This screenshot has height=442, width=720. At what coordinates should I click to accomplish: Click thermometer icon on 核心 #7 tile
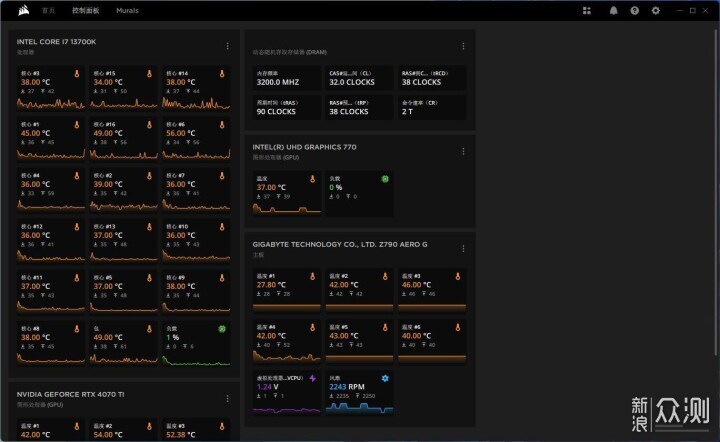(222, 176)
